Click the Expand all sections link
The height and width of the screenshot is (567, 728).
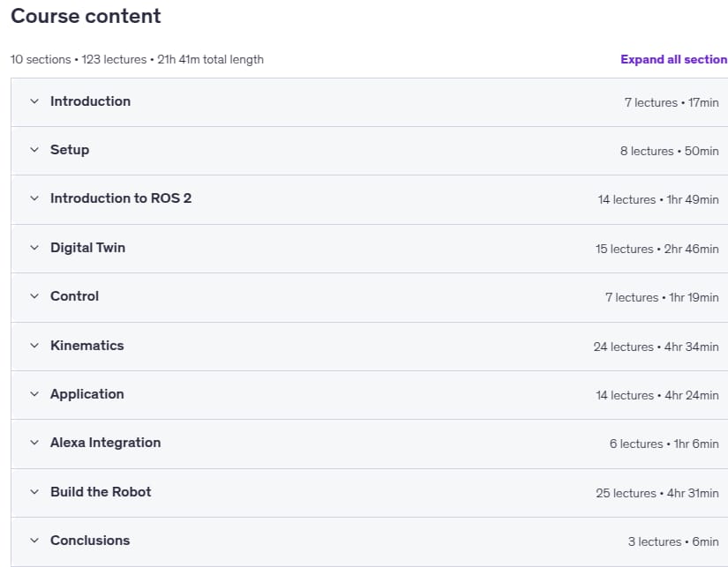tap(674, 59)
